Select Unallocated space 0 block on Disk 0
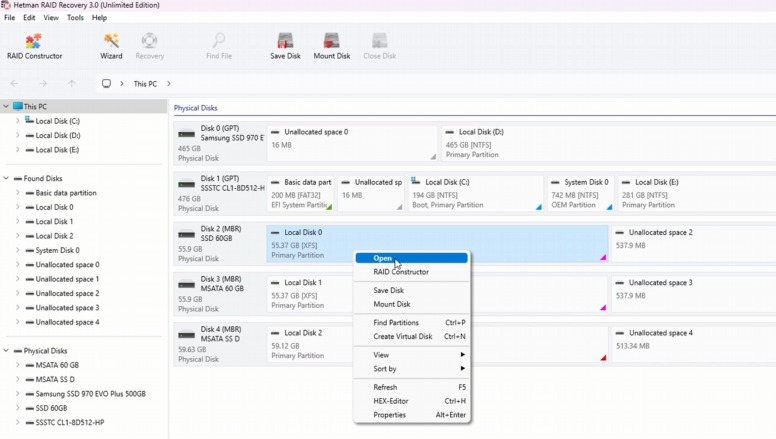The width and height of the screenshot is (776, 439). click(x=352, y=143)
